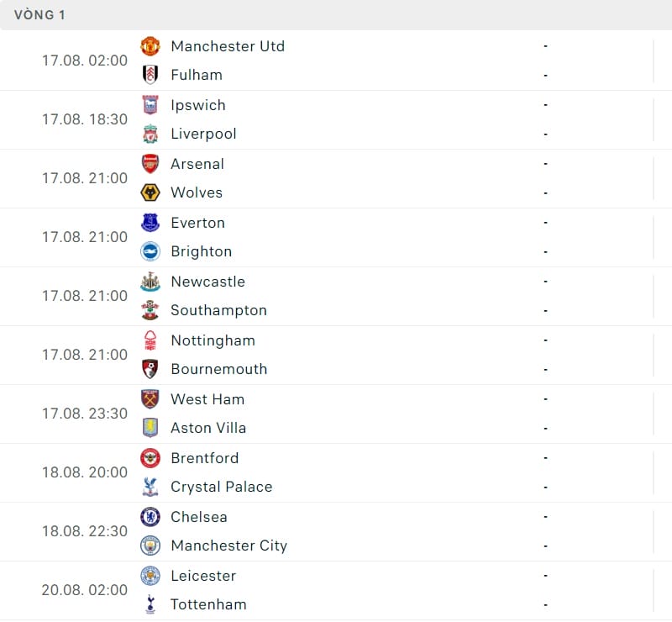672x622 pixels.
Task: Click the Wolves club crest
Action: point(150,192)
